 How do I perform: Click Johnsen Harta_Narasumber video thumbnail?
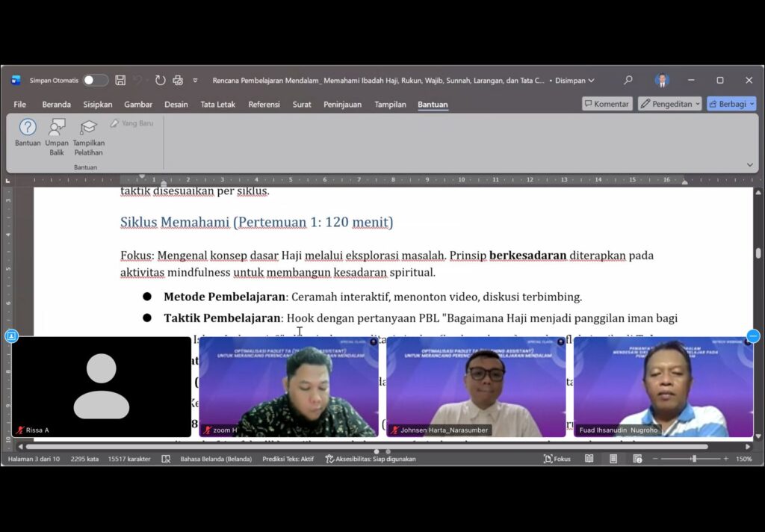[476, 386]
